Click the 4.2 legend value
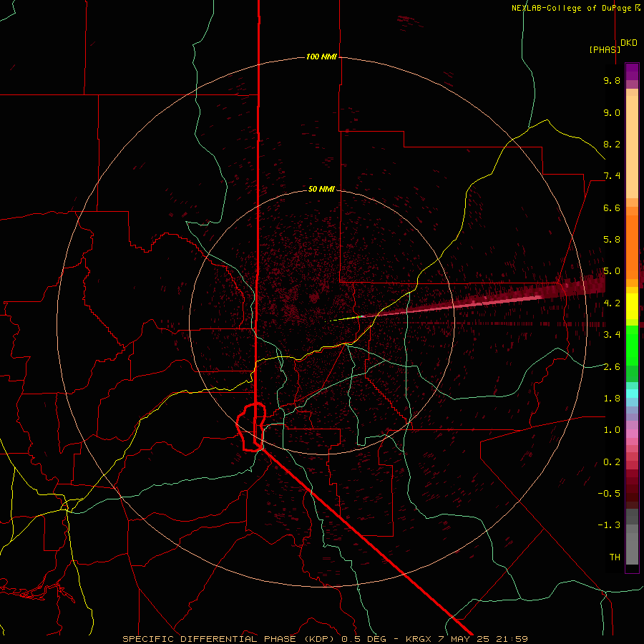 click(612, 303)
